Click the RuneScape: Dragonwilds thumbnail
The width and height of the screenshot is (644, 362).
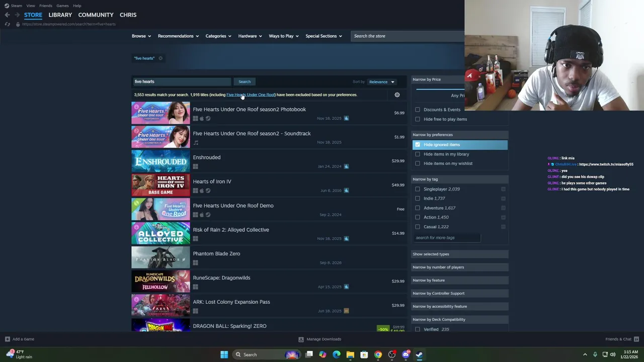[160, 282]
